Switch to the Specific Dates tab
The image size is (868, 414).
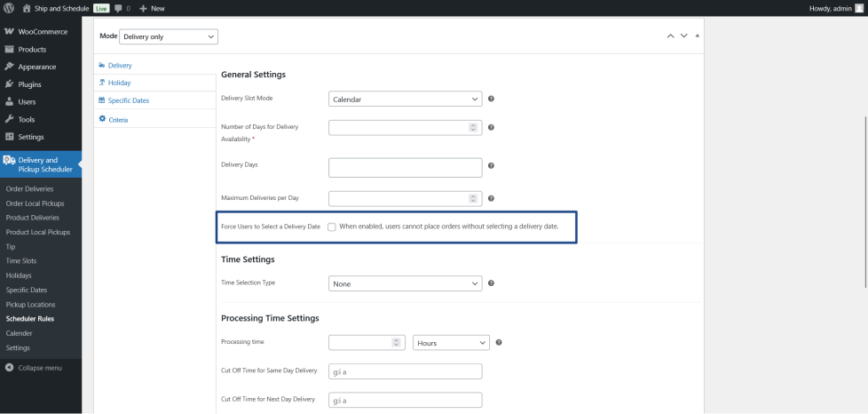[128, 100]
